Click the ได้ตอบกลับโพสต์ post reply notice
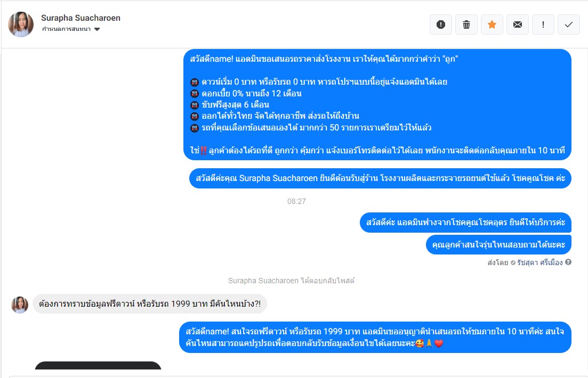588x378 pixels. [x=292, y=281]
